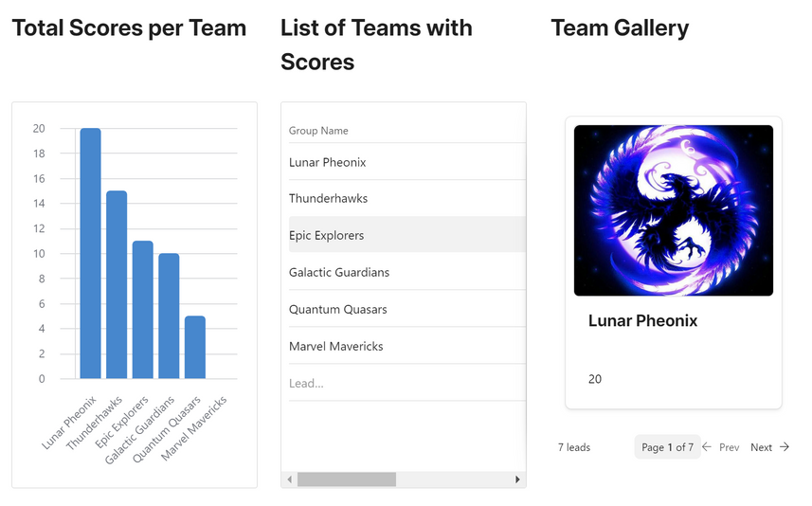Click the scrollbar right arrow
The height and width of the screenshot is (506, 812).
(x=517, y=479)
